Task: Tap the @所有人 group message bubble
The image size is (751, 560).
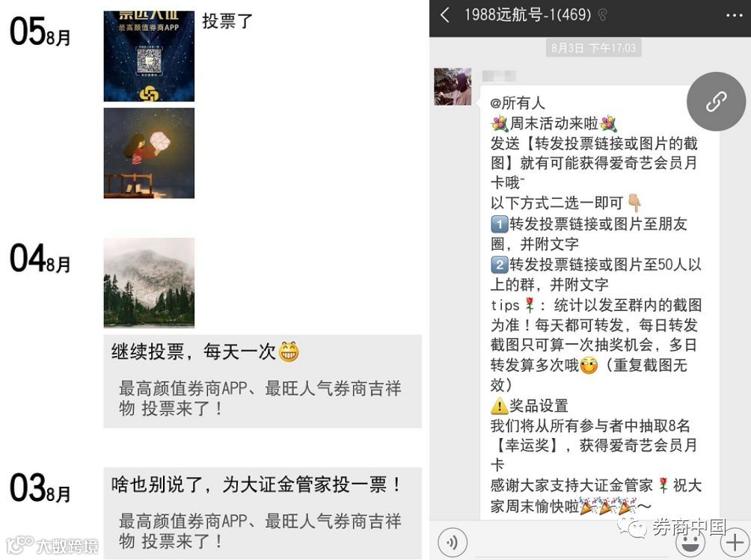Action: click(600, 303)
